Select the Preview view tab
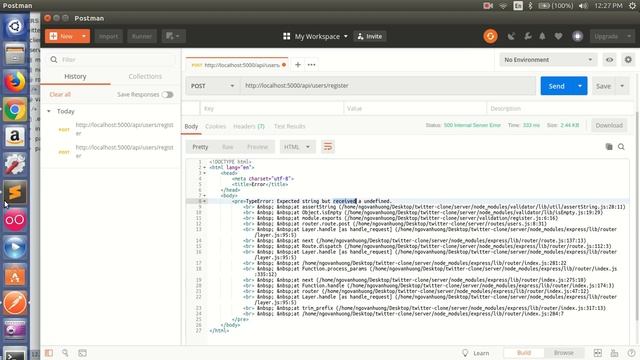640x360 pixels. (x=258, y=147)
